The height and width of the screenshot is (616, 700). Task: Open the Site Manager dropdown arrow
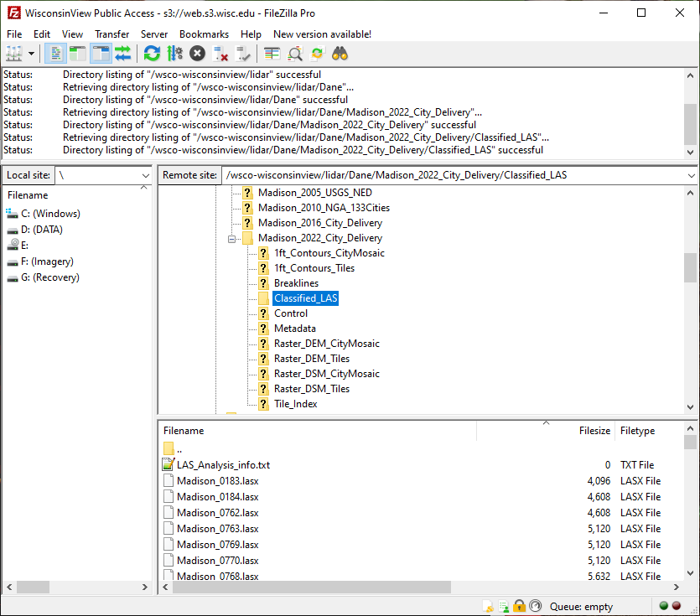point(32,54)
